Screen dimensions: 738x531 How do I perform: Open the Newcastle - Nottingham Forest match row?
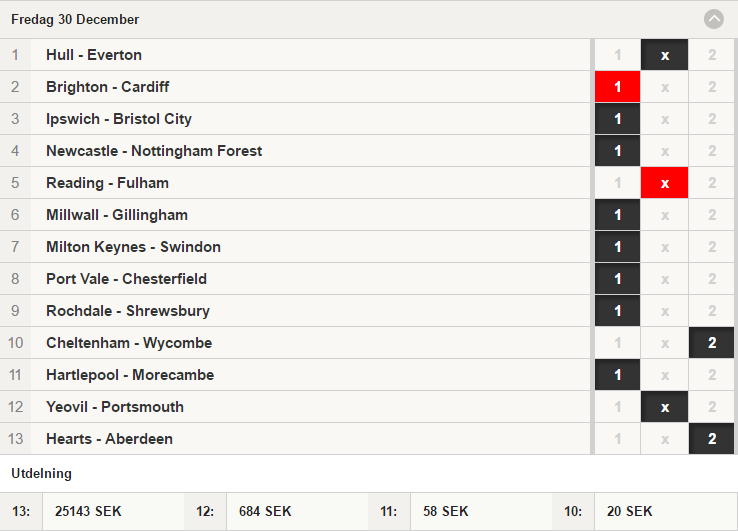[295, 151]
